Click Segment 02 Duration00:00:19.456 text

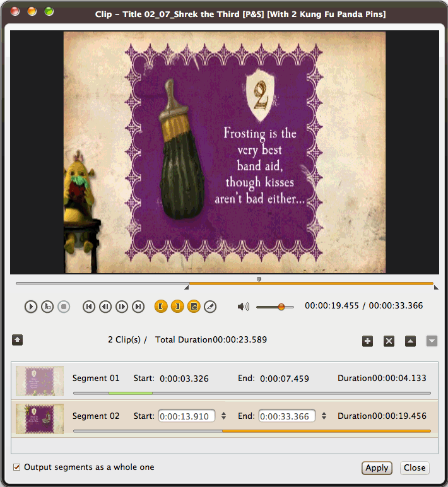(x=382, y=416)
